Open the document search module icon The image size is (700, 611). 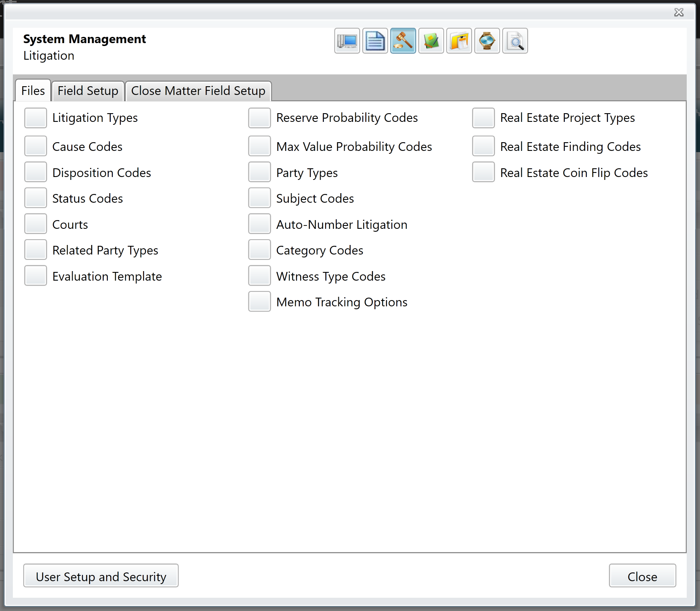coord(515,41)
